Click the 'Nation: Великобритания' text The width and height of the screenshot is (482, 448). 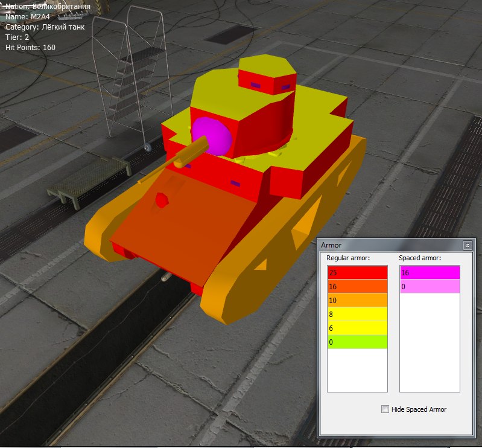pos(48,6)
